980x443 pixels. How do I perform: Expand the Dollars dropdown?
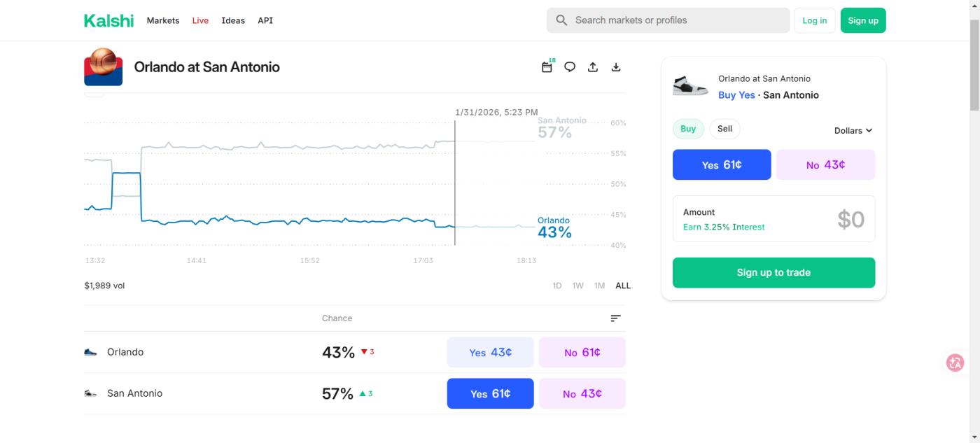[x=853, y=131]
